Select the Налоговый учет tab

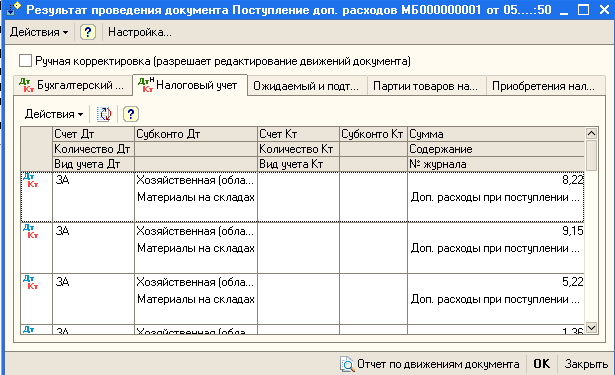pyautogui.click(x=190, y=85)
